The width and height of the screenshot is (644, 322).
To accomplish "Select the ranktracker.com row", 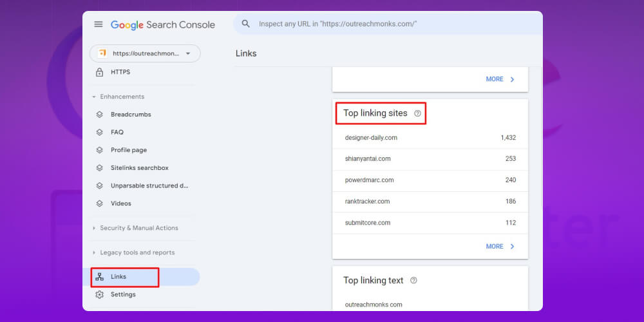I will pos(430,202).
